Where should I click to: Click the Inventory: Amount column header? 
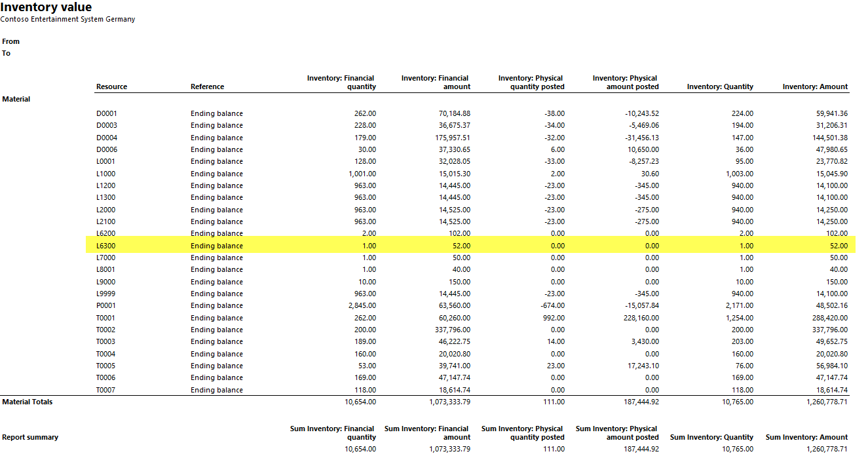pos(814,86)
